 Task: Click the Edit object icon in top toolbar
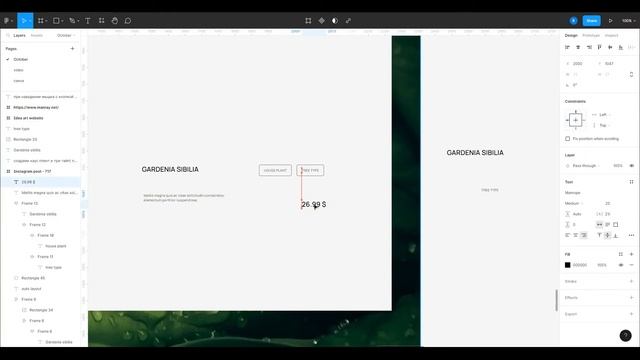tap(308, 20)
